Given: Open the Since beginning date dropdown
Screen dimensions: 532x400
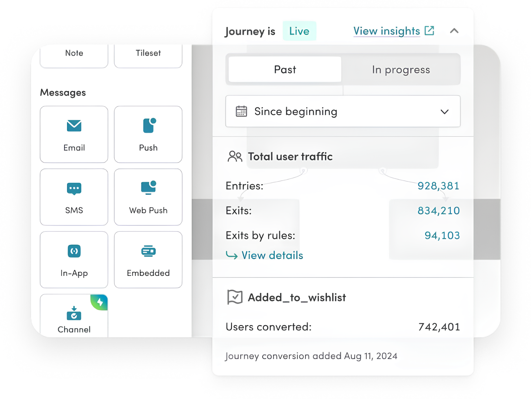Looking at the screenshot, I should tap(343, 111).
